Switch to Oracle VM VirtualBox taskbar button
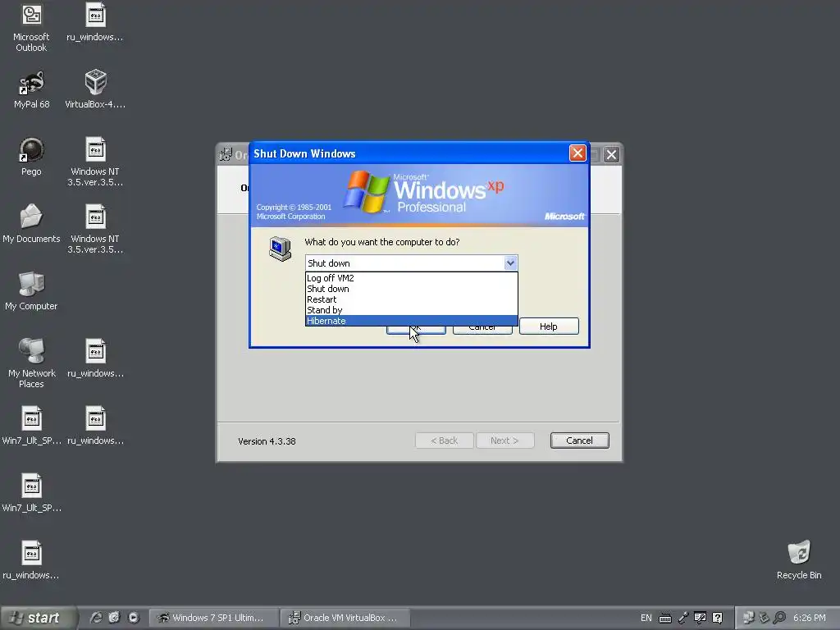The image size is (840, 630). (x=345, y=618)
